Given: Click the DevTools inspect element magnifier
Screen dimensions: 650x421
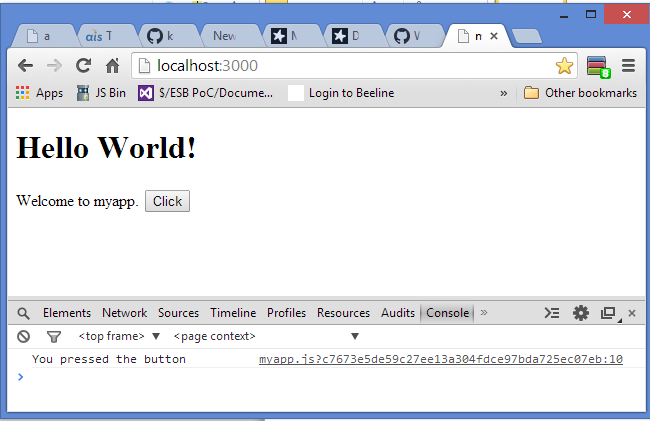Looking at the screenshot, I should pyautogui.click(x=24, y=313).
